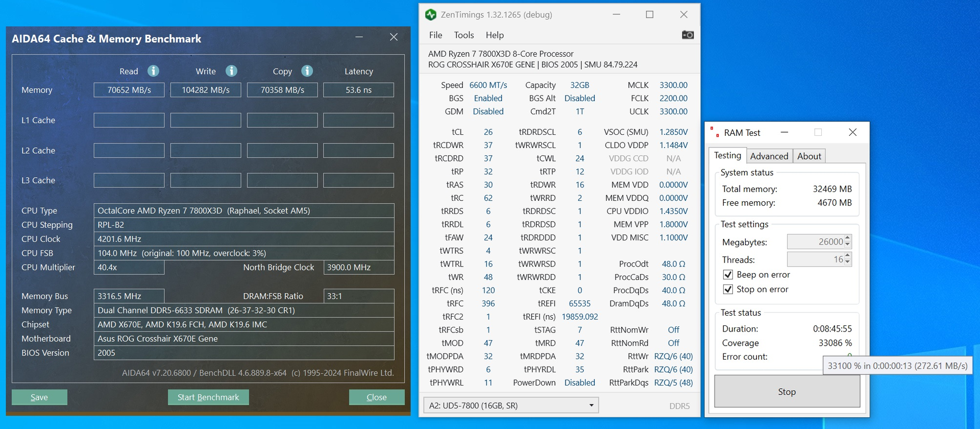Click the tRFC value 396
This screenshot has height=429, width=980.
click(488, 303)
